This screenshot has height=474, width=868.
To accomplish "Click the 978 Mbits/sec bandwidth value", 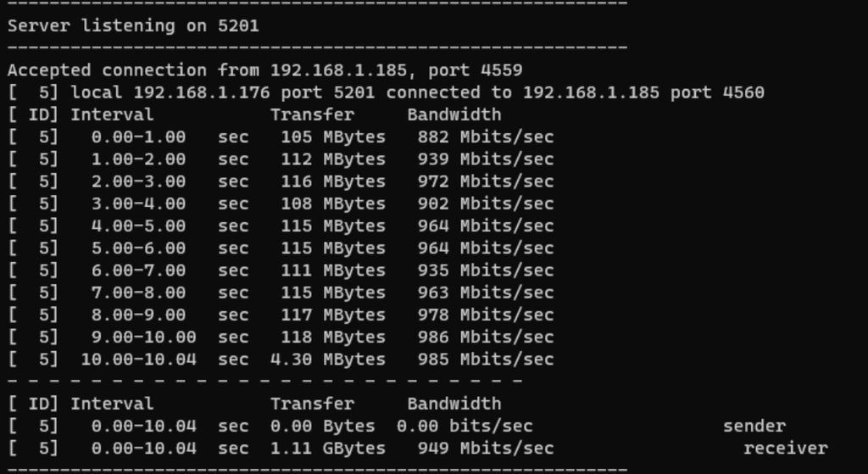I will point(485,315).
